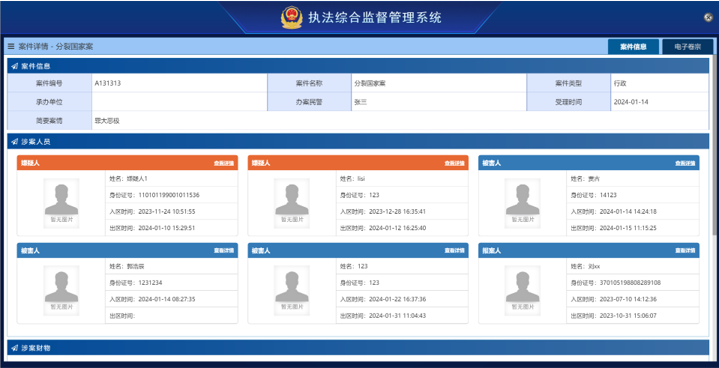The height and width of the screenshot is (368, 719).
Task: Click exit time 2024-01-10 15:29:51
Action: (167, 228)
